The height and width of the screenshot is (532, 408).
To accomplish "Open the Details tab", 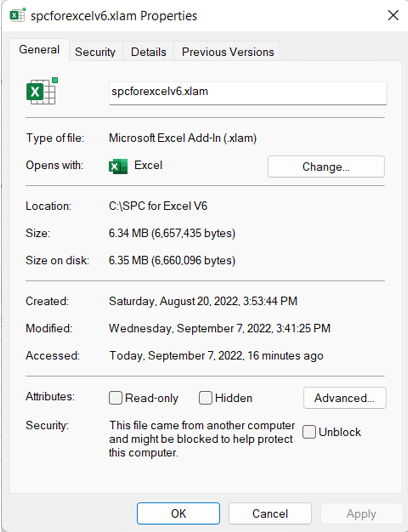I will 149,52.
